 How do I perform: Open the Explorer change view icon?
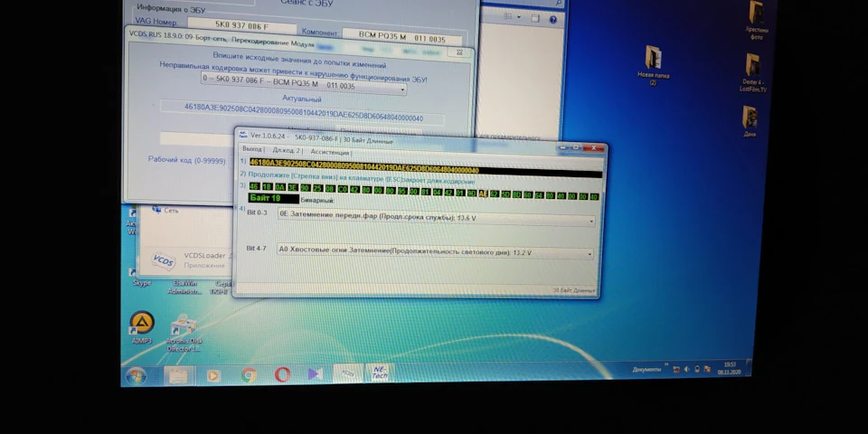[x=508, y=17]
